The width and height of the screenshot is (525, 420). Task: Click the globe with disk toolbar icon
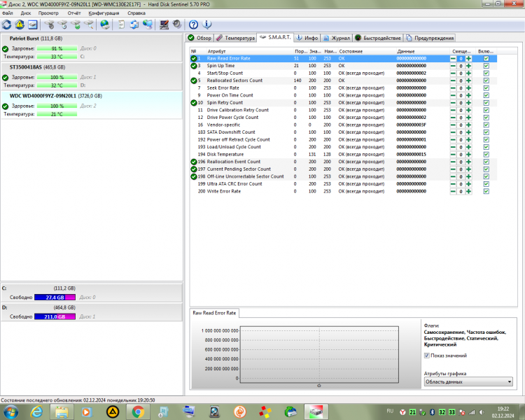(x=105, y=24)
